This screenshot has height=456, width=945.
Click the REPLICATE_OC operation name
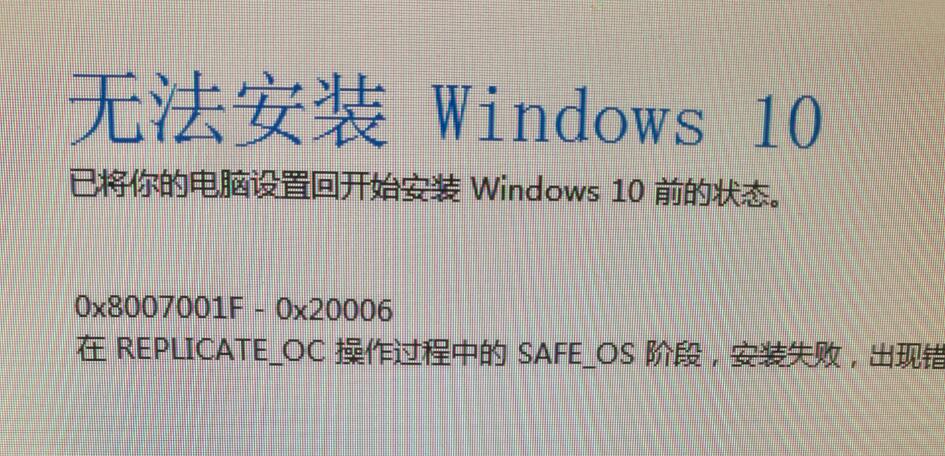click(x=216, y=351)
